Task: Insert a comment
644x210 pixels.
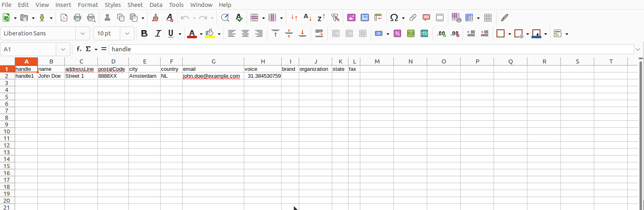Action: (426, 17)
